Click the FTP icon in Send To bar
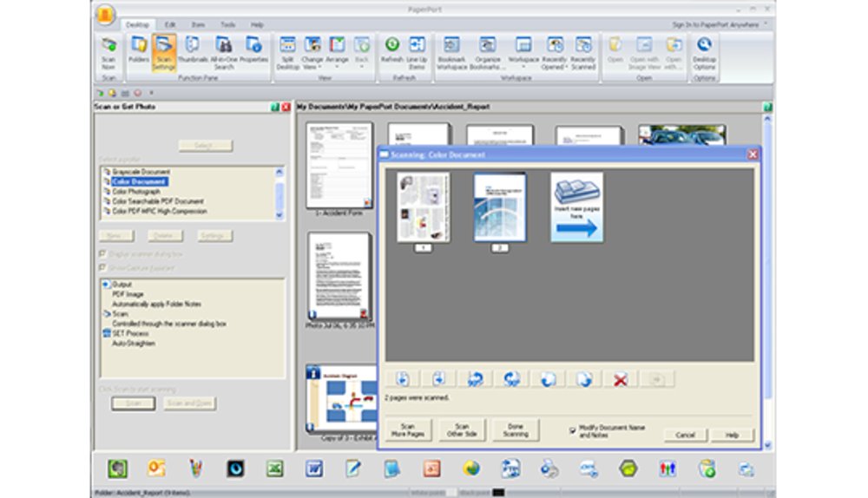This screenshot has width=868, height=498. 510,469
